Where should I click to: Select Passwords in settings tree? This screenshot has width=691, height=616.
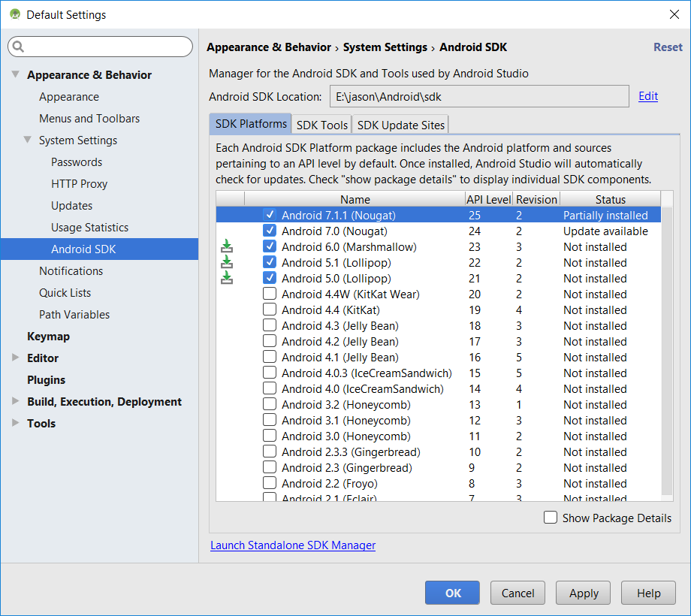click(77, 162)
